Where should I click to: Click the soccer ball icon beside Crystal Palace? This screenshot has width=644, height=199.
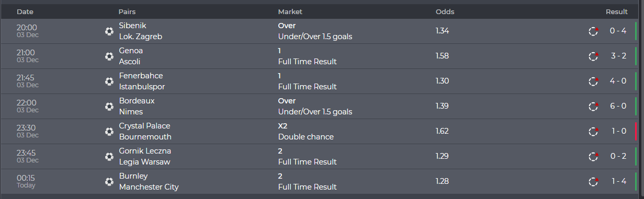109,132
